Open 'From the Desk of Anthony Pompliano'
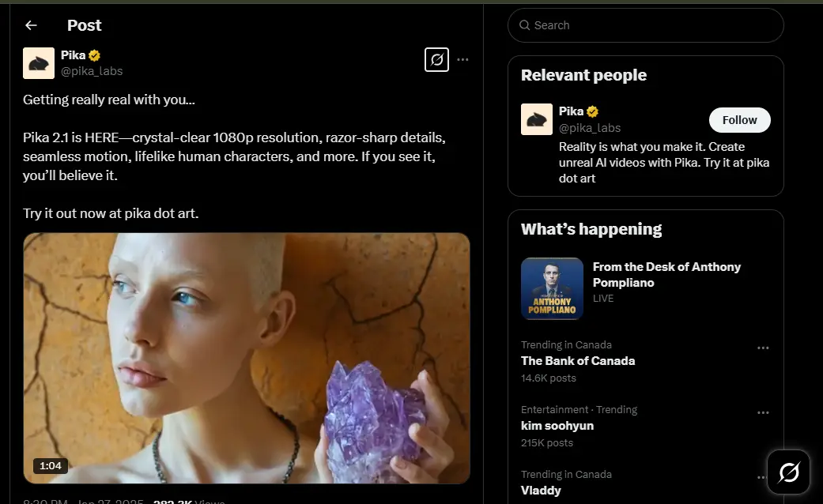Viewport: 823px width, 504px height. coord(666,274)
